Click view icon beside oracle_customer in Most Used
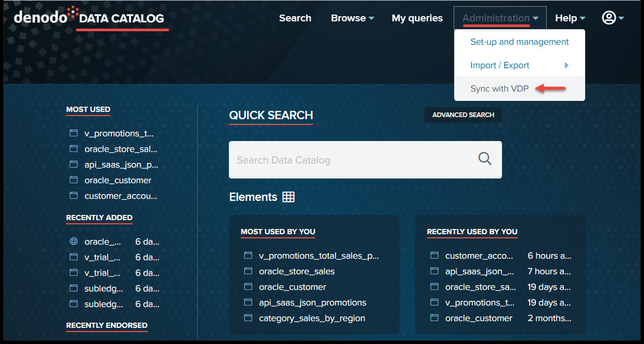This screenshot has height=344, width=644. [73, 180]
